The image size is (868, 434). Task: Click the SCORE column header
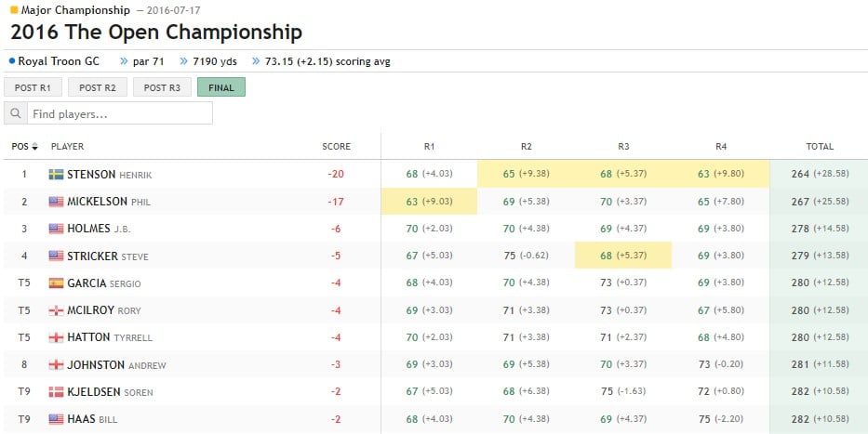(x=336, y=147)
